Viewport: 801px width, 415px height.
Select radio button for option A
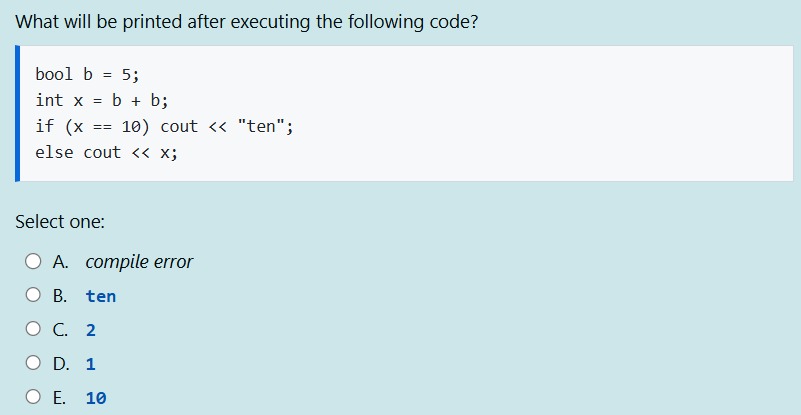point(33,261)
